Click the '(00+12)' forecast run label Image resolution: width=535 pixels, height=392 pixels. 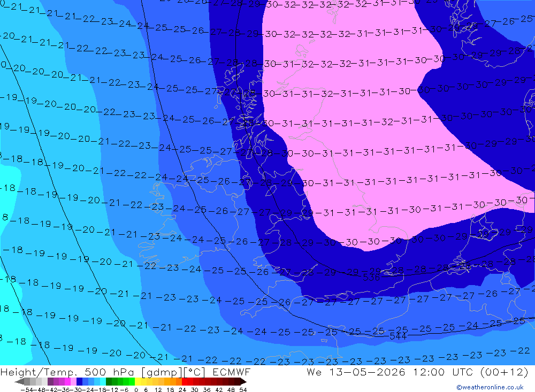pyautogui.click(x=505, y=372)
